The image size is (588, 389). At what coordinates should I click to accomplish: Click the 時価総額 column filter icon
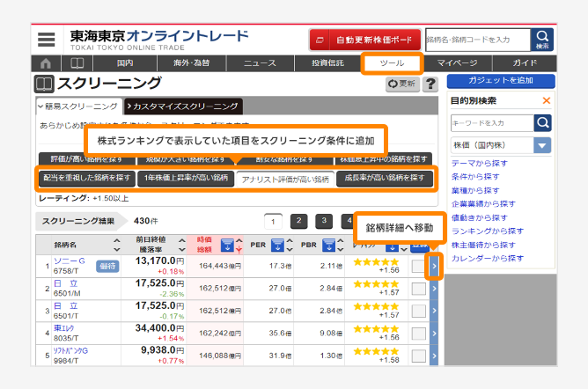pos(227,245)
